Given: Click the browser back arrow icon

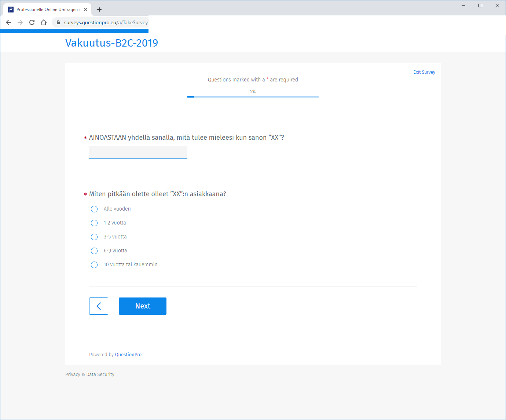Looking at the screenshot, I should coord(8,22).
